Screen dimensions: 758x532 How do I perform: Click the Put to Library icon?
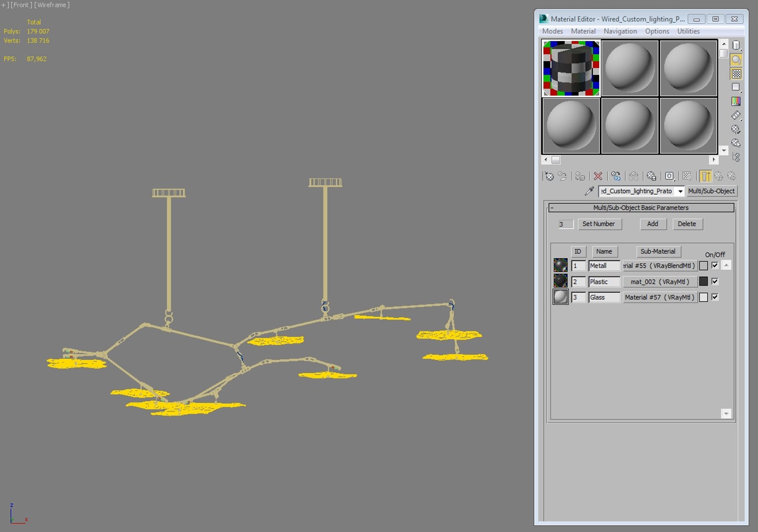click(652, 176)
